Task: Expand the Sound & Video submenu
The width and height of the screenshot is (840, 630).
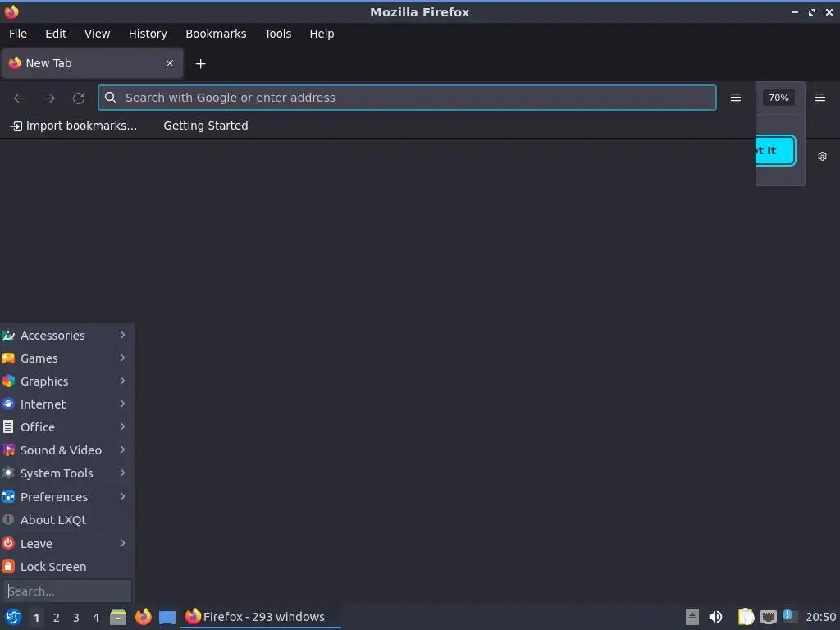Action: pyautogui.click(x=67, y=450)
